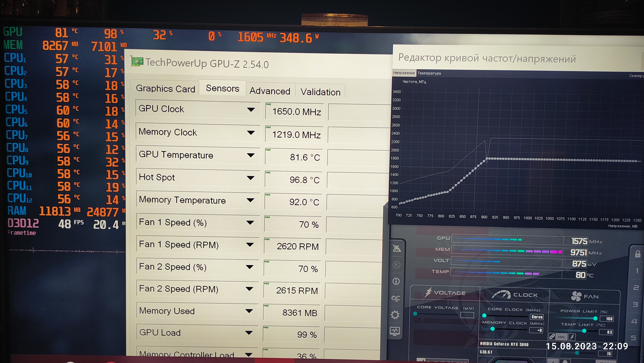Open Kombustor via the K icon
Image resolution: width=644 pixels, height=363 pixels.
coord(396,265)
